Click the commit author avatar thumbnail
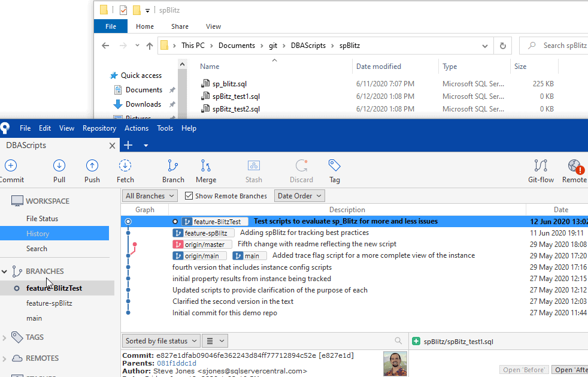 click(x=395, y=363)
